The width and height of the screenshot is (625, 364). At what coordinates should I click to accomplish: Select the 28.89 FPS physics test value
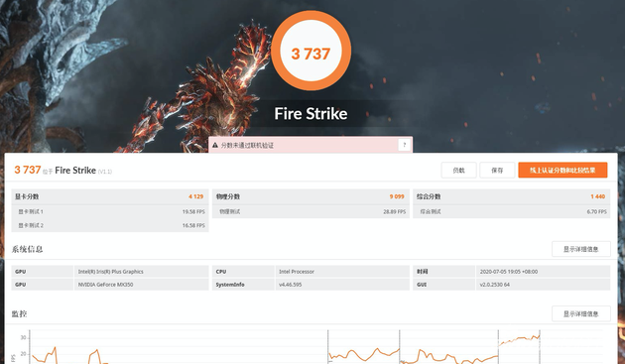pyautogui.click(x=394, y=211)
